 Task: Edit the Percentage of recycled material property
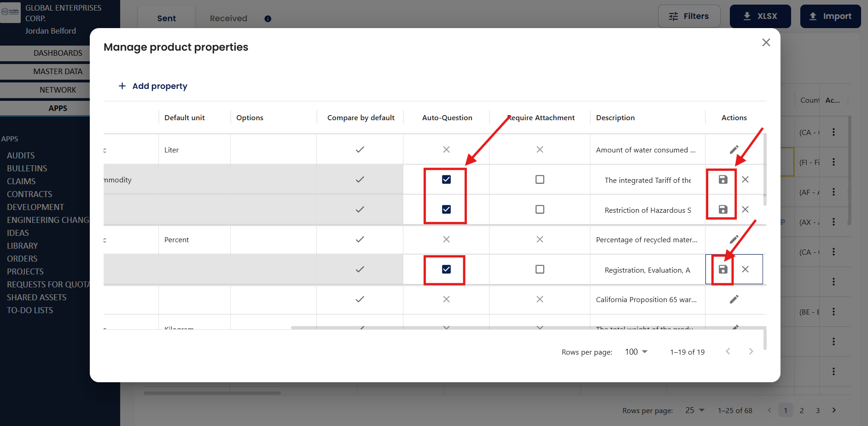click(734, 239)
